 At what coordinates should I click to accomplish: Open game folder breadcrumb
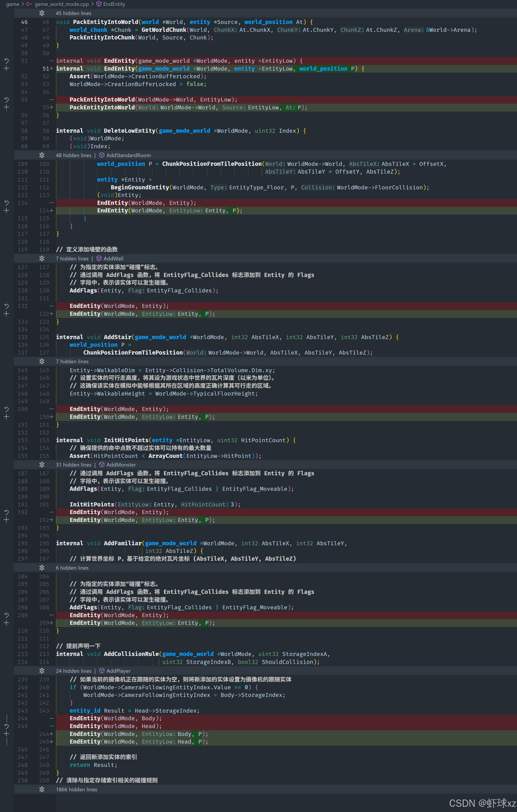12,4
